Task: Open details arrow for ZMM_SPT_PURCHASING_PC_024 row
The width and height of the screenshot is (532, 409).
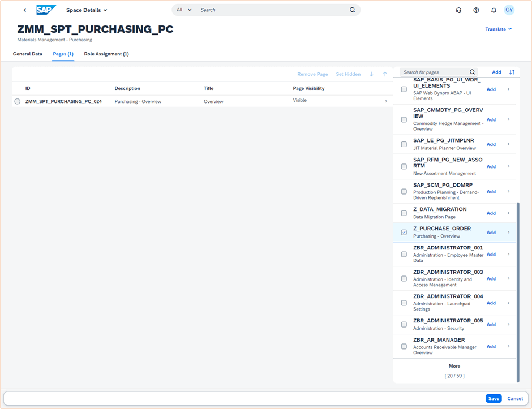Action: pyautogui.click(x=386, y=101)
